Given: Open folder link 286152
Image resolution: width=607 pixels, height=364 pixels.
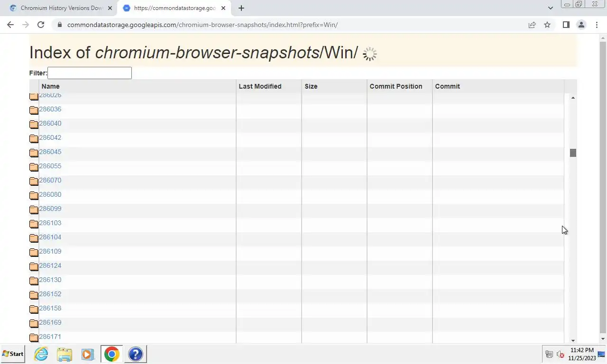Looking at the screenshot, I should coord(50,294).
